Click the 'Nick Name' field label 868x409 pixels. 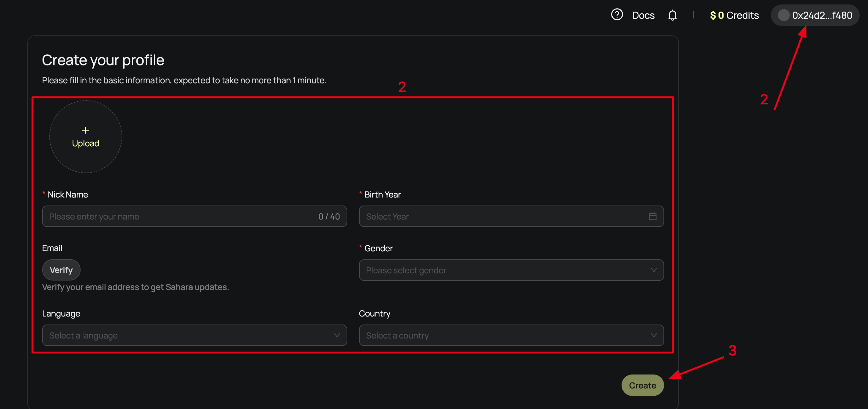click(68, 195)
